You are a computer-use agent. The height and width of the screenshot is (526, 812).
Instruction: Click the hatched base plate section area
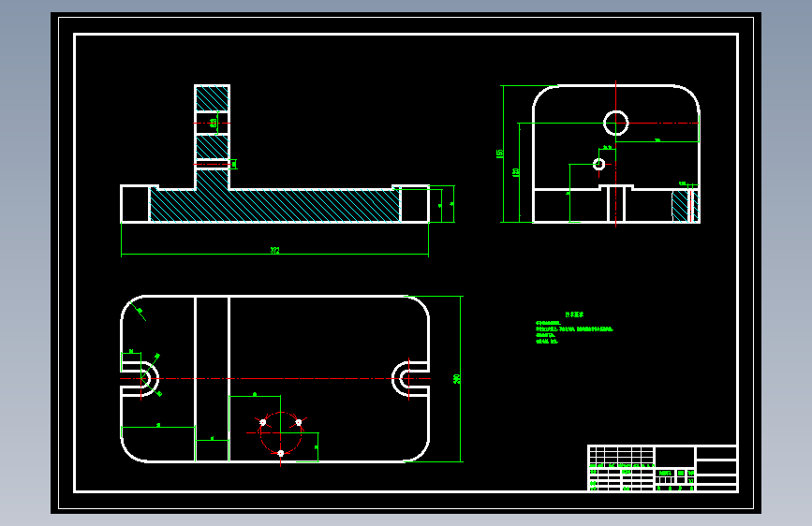(275, 206)
